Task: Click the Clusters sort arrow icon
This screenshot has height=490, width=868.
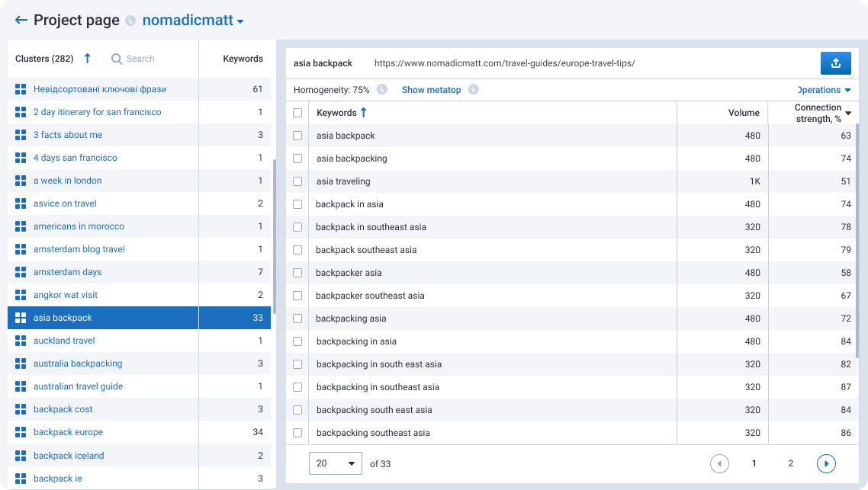Action: [x=87, y=59]
